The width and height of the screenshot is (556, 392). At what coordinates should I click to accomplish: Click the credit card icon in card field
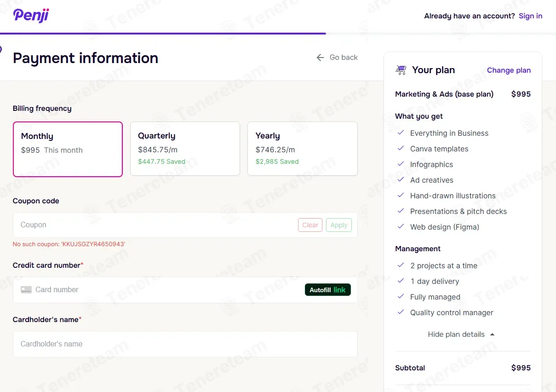point(26,290)
